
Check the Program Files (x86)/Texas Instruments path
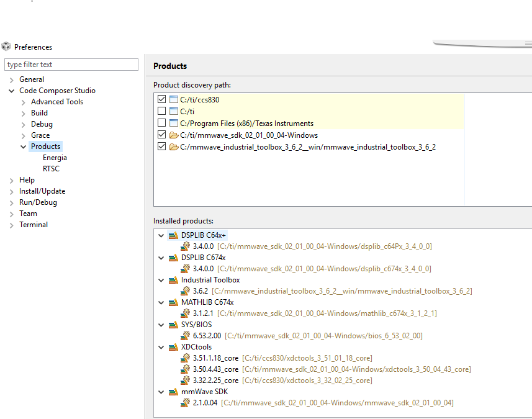(x=162, y=123)
